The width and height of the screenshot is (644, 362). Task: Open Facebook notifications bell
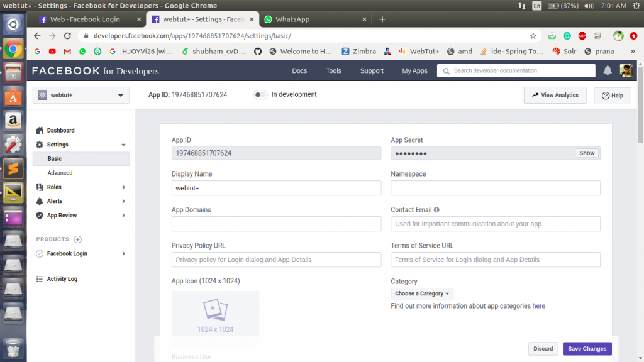pyautogui.click(x=608, y=70)
